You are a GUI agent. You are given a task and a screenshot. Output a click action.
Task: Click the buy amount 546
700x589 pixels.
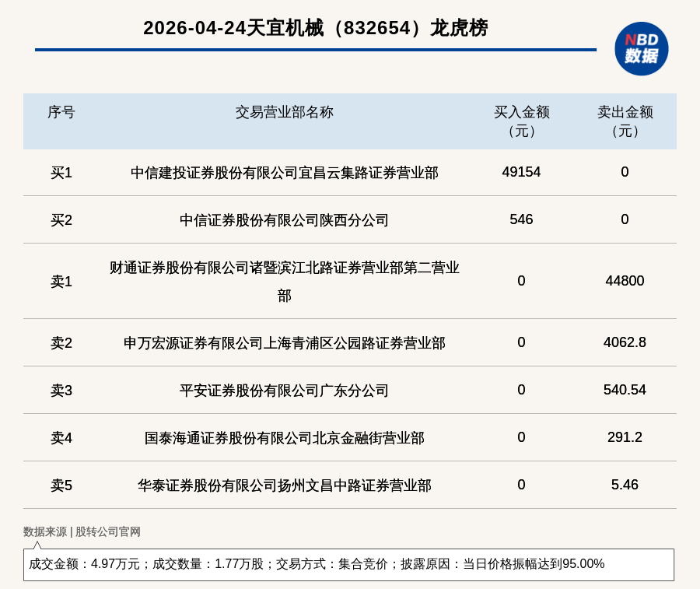tap(521, 219)
